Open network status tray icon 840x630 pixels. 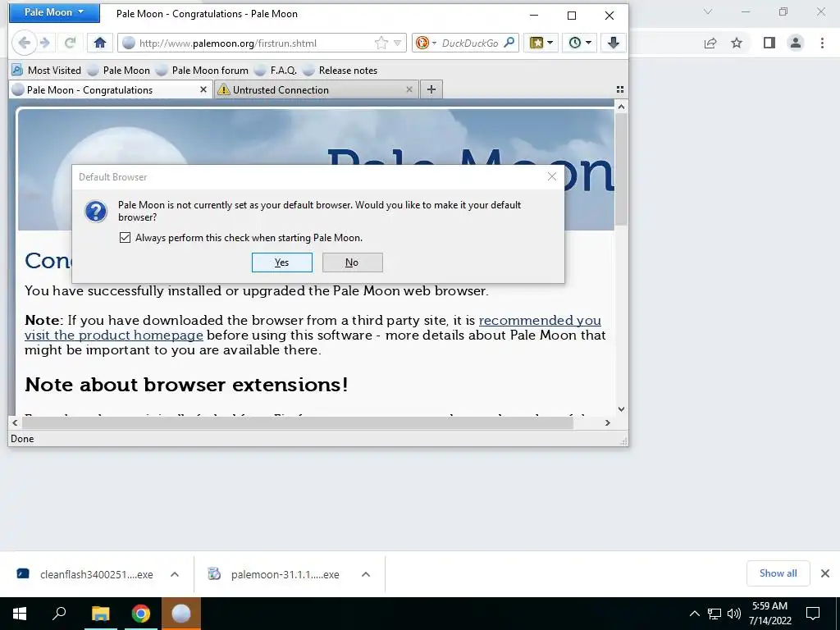click(714, 614)
